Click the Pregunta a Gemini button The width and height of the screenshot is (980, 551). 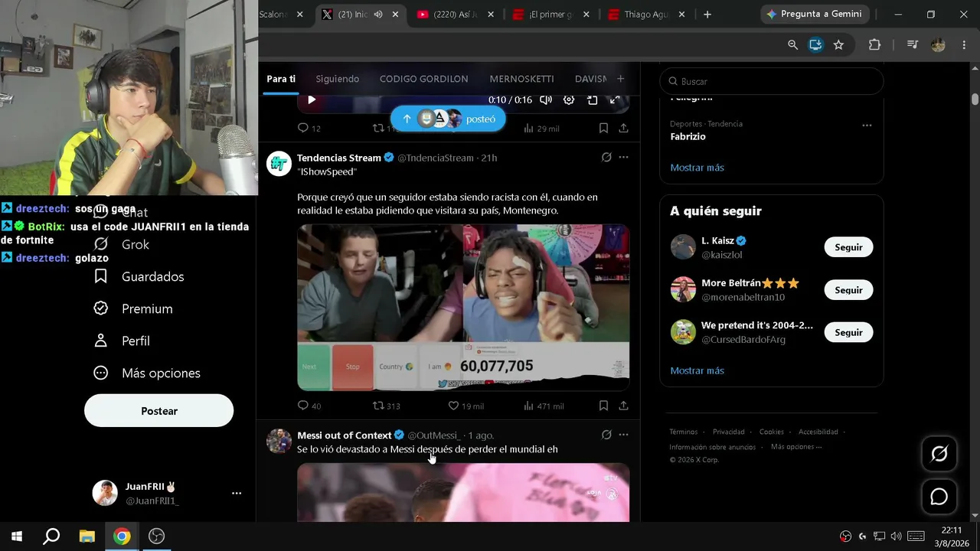coord(813,14)
